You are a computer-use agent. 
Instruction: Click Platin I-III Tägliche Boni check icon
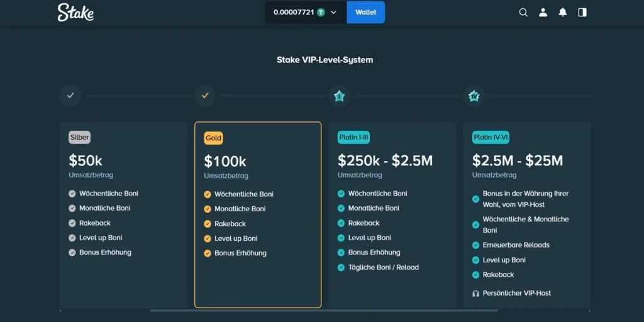(341, 267)
